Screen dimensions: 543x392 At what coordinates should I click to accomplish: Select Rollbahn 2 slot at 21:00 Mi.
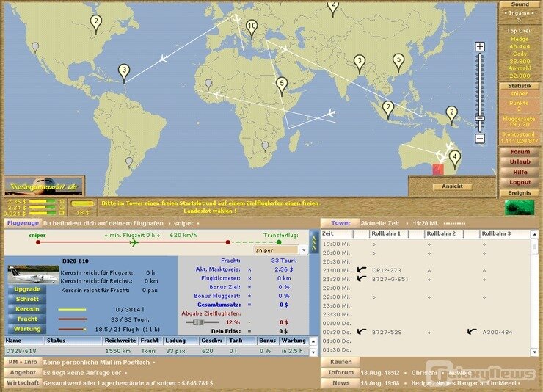click(429, 270)
